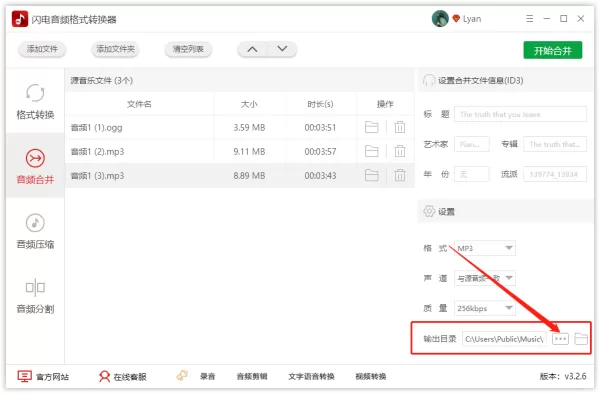Open 视频转换 video conversion tool

pyautogui.click(x=371, y=376)
